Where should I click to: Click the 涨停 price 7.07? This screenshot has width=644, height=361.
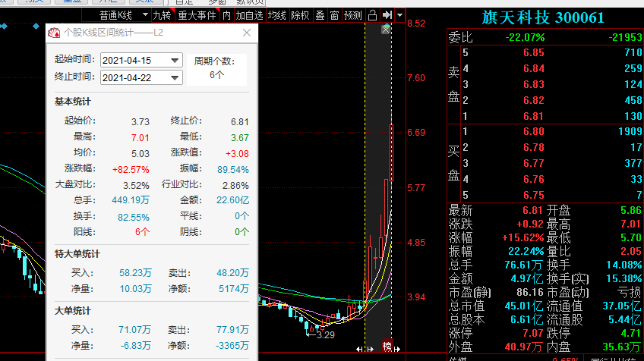point(533,333)
